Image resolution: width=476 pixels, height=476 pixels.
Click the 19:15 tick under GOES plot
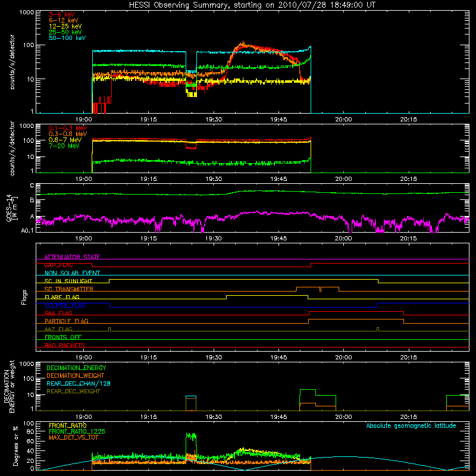(148, 239)
